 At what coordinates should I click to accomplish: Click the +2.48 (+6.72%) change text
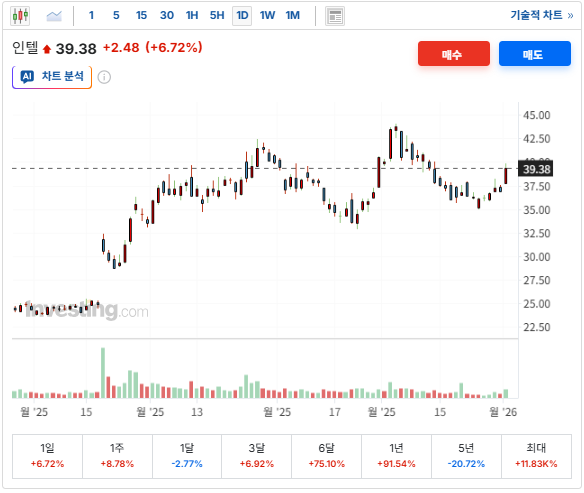pyautogui.click(x=152, y=48)
